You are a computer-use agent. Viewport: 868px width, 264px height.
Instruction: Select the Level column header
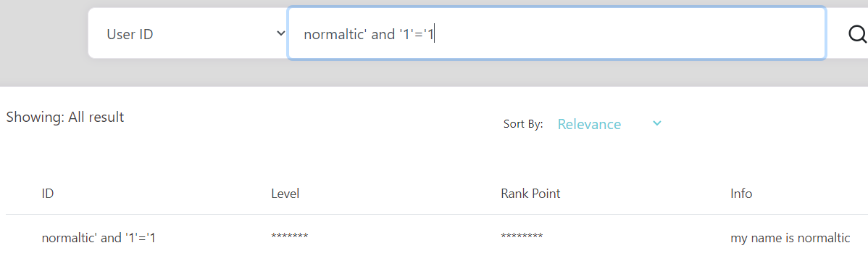pyautogui.click(x=285, y=194)
